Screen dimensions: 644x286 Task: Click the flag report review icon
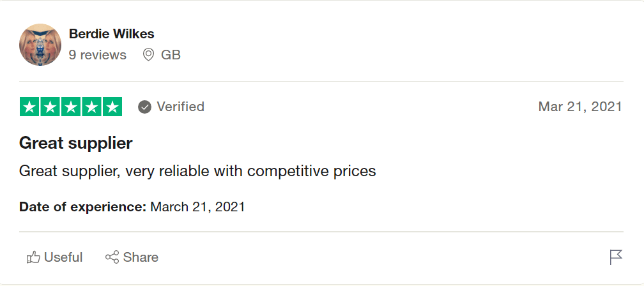pos(615,257)
